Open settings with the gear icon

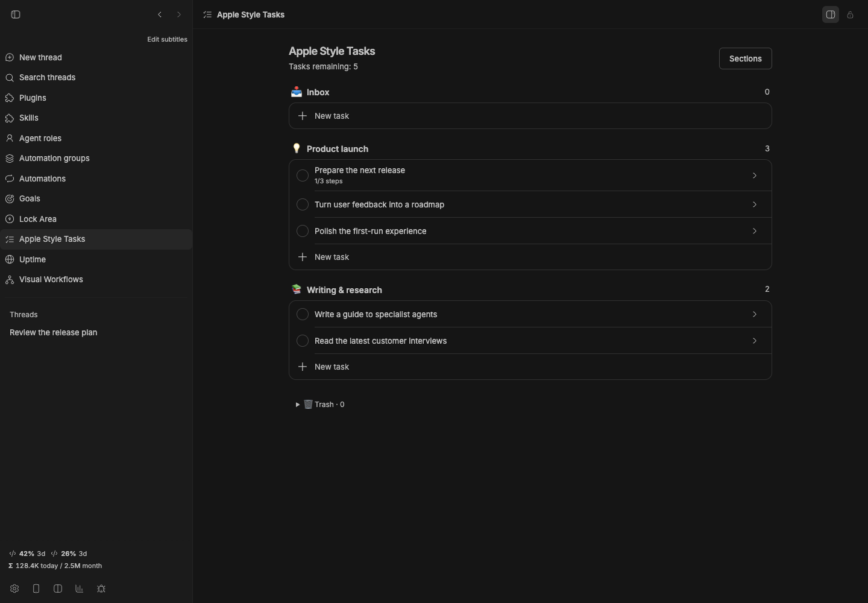tap(14, 589)
